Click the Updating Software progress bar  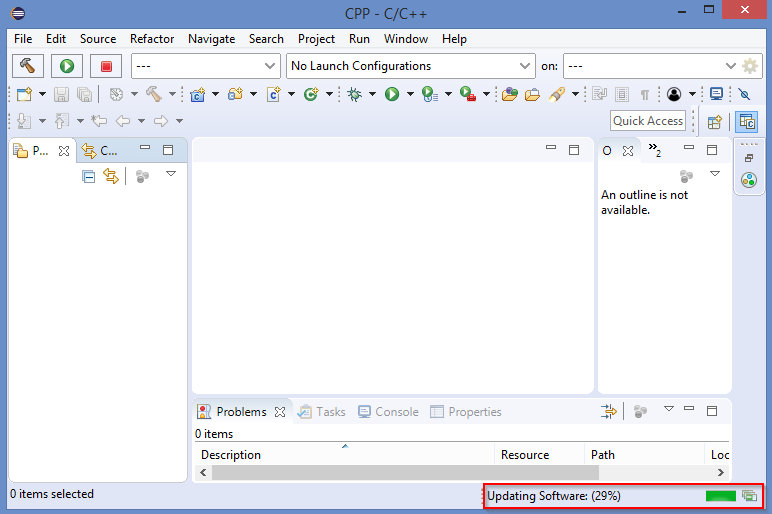point(719,496)
